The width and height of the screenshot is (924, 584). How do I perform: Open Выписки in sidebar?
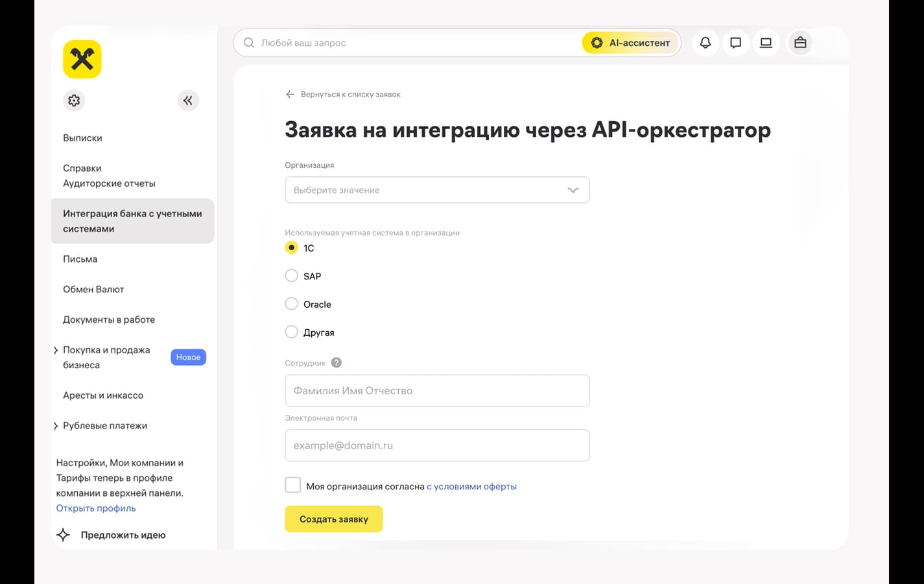(x=82, y=138)
